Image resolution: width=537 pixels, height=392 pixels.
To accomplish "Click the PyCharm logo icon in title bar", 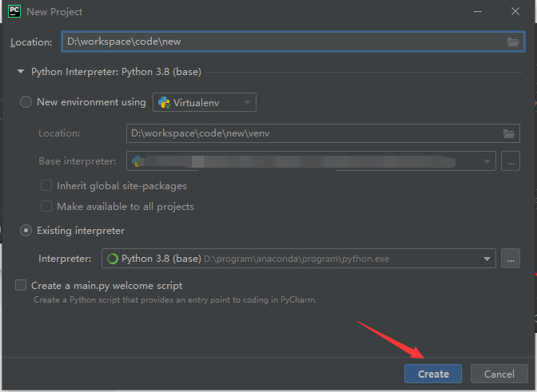I will coord(14,11).
